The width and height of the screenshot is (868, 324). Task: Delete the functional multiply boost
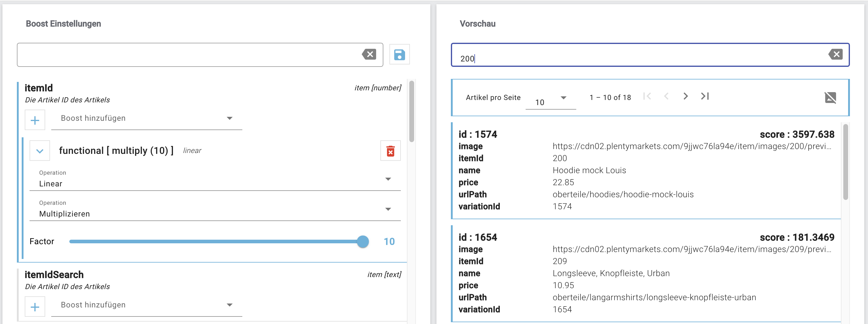pos(391,151)
